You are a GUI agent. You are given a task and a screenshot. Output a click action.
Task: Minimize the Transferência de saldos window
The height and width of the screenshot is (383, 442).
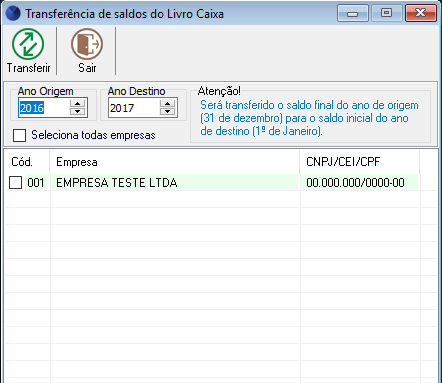[353, 13]
